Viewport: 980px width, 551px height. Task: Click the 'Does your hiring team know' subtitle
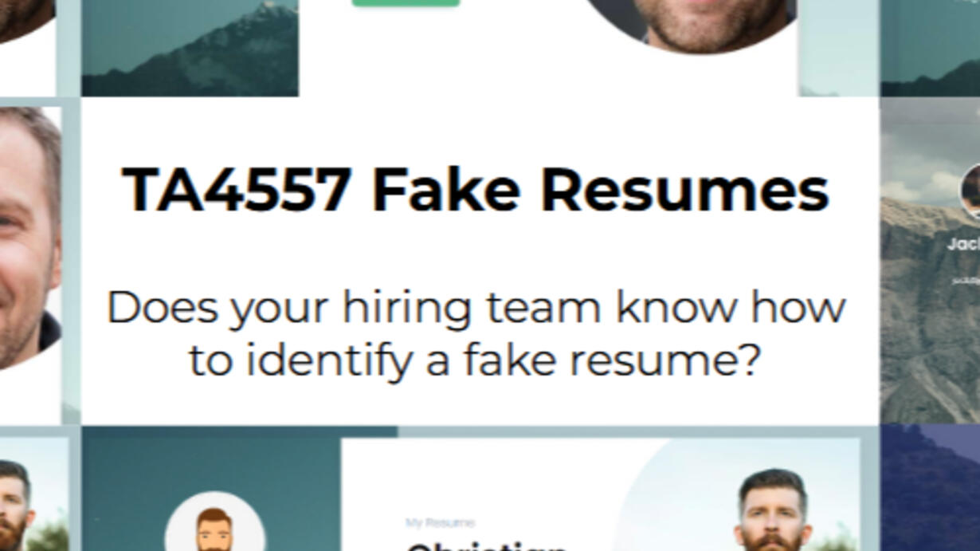476,333
